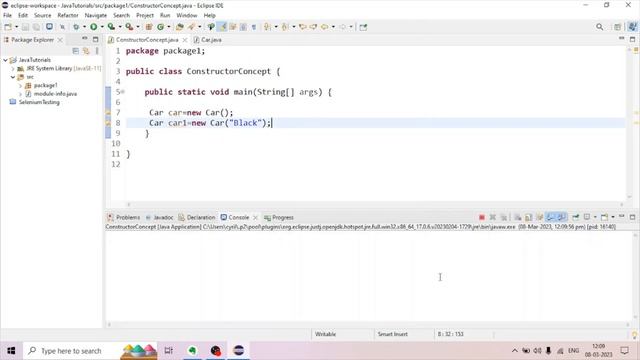Screen dimensions: 640x360
Task: Click the Back navigation arrow icon
Action: click(x=324, y=27)
